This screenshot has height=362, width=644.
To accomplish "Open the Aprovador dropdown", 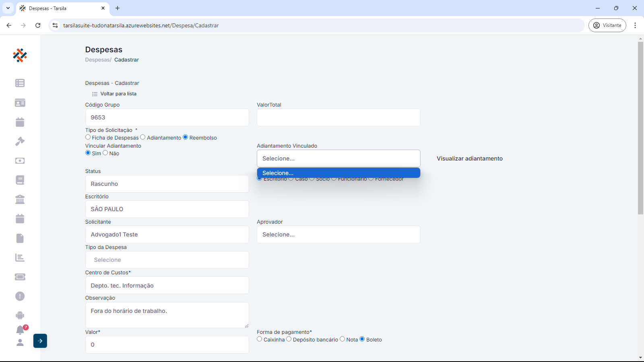I will (x=339, y=234).
